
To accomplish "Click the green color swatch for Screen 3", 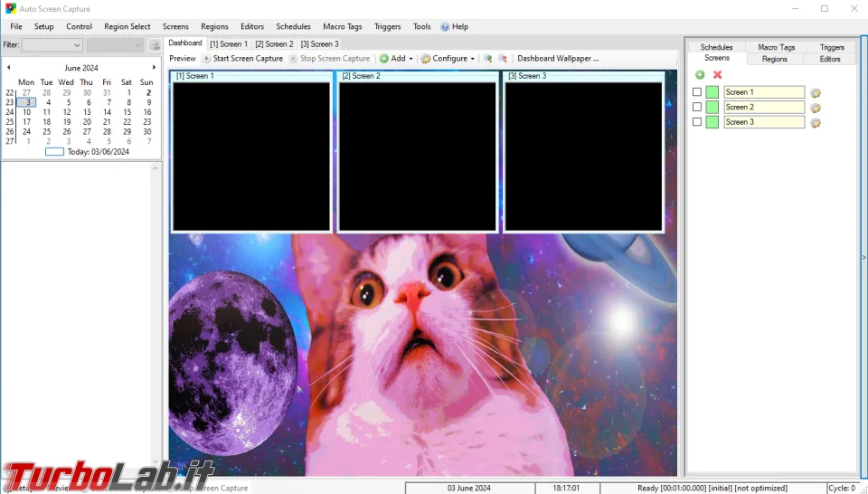I will coord(712,122).
